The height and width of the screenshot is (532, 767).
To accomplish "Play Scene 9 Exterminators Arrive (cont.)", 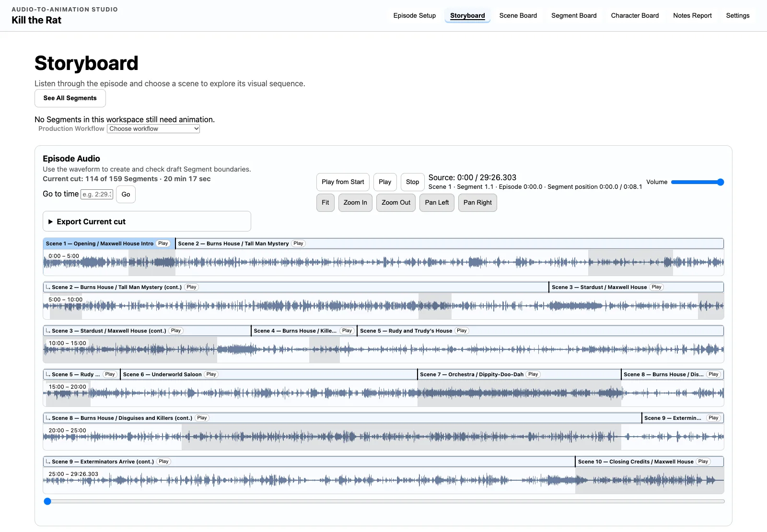I will click(x=163, y=462).
